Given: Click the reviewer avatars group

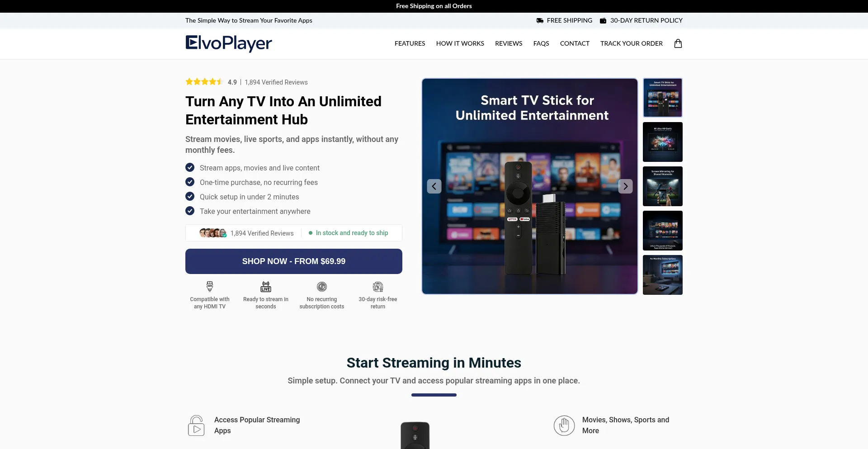Looking at the screenshot, I should (x=213, y=233).
